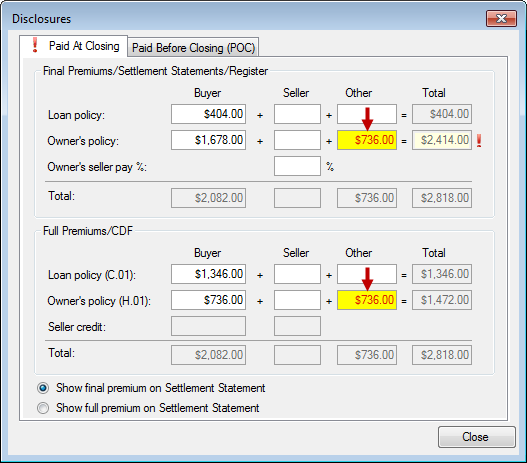The width and height of the screenshot is (527, 463).
Task: Click the Close button
Action: (x=477, y=437)
